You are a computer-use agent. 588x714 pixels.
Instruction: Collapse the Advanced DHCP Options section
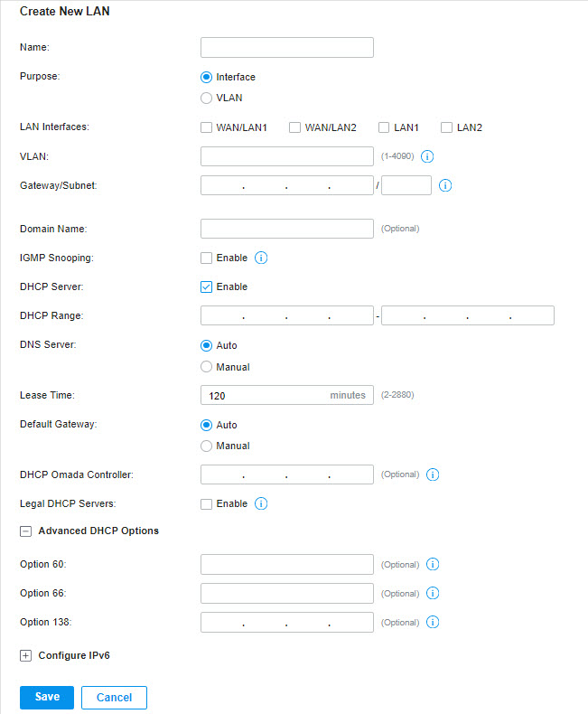[25, 531]
